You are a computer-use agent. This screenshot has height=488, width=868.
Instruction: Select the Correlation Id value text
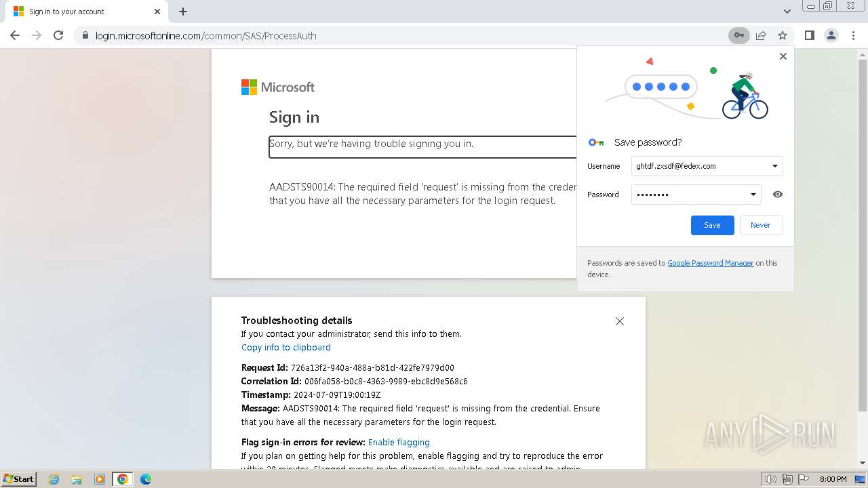pyautogui.click(x=386, y=381)
